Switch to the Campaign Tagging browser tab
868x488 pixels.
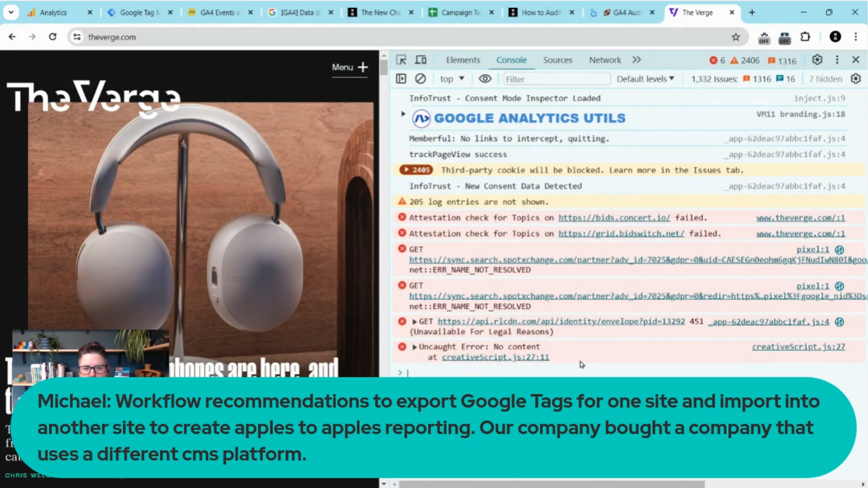(461, 13)
